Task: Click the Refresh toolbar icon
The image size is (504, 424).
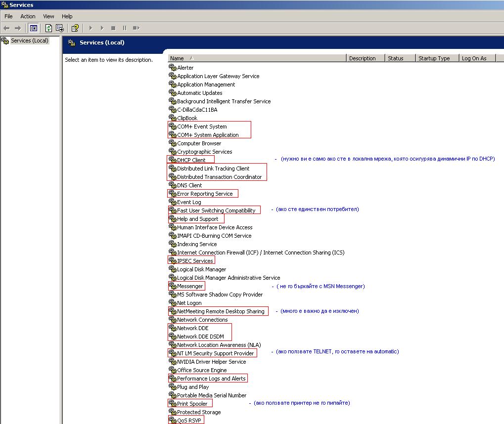Action: tap(48, 28)
